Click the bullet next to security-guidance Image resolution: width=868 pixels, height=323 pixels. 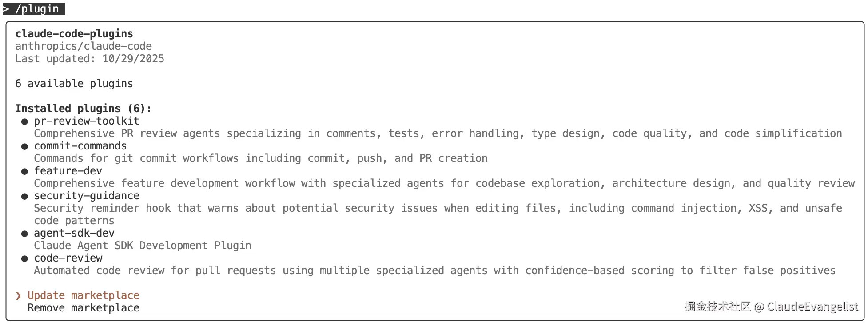coord(24,196)
